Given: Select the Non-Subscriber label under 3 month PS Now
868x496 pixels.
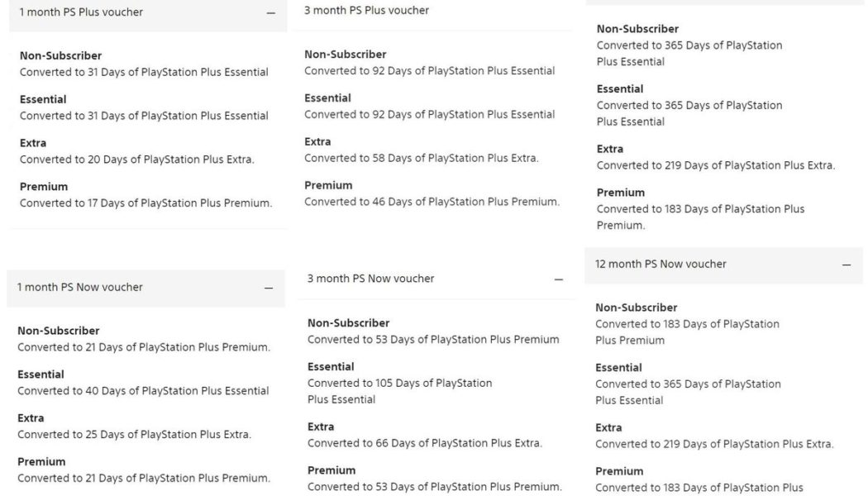Looking at the screenshot, I should (347, 322).
